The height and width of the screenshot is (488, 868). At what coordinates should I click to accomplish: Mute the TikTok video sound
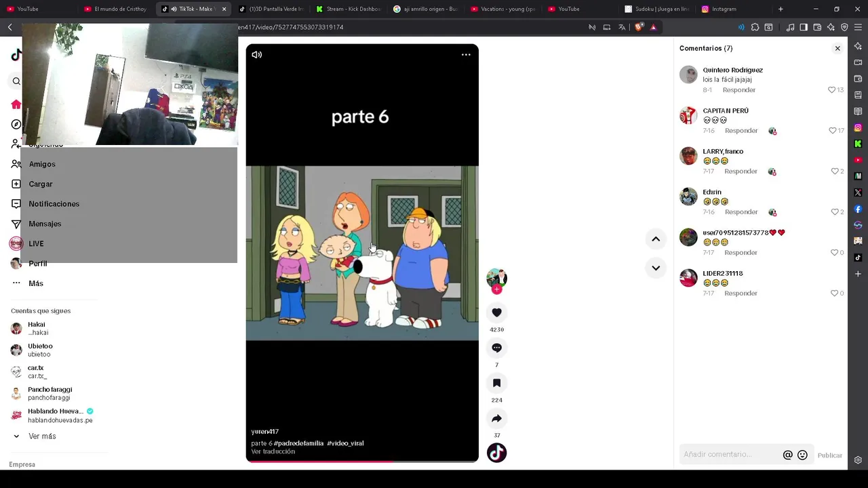point(257,55)
